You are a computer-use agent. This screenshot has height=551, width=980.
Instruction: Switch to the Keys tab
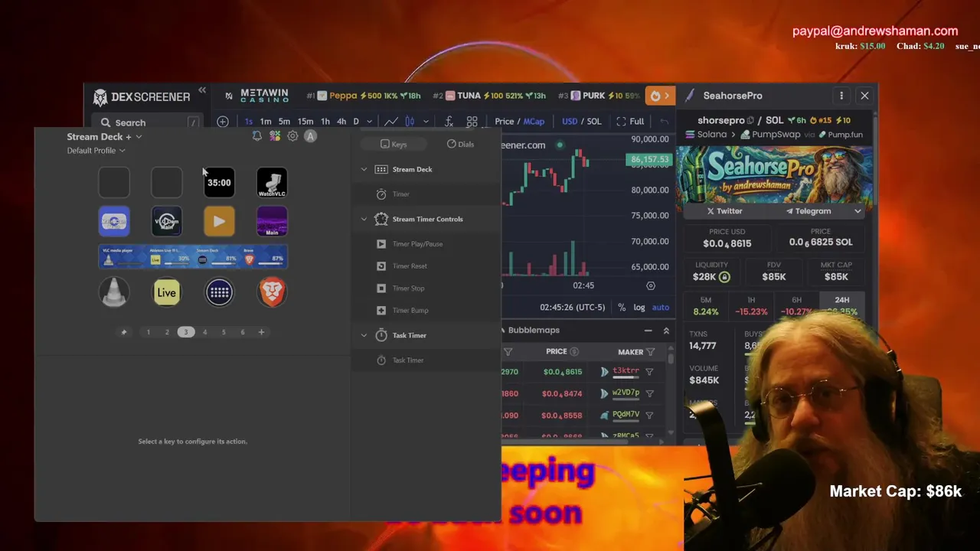tap(394, 144)
